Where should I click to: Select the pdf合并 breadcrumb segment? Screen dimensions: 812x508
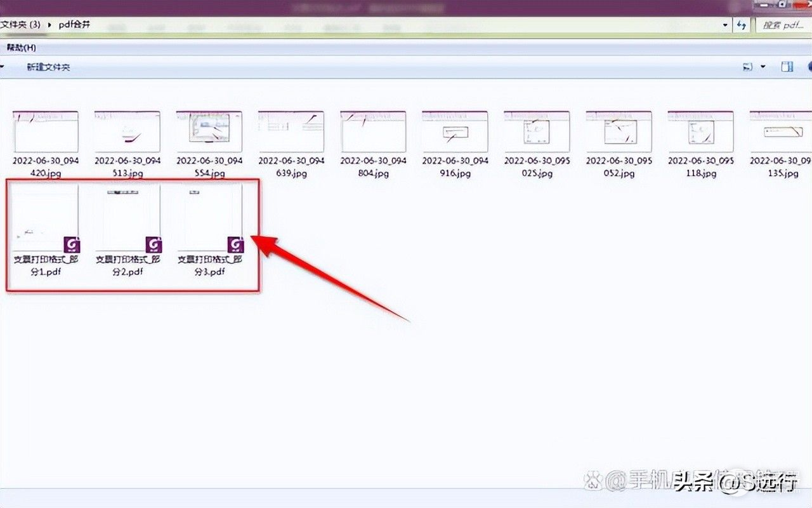(74, 25)
